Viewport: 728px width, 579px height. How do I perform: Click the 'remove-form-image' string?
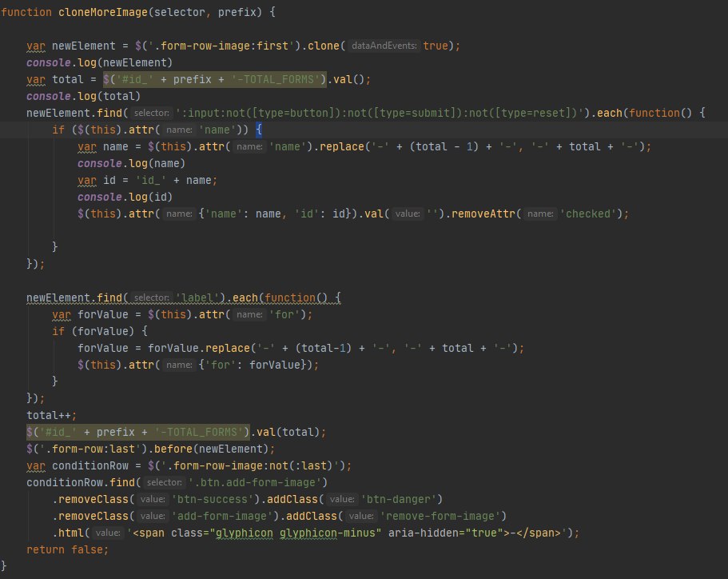tap(440, 516)
